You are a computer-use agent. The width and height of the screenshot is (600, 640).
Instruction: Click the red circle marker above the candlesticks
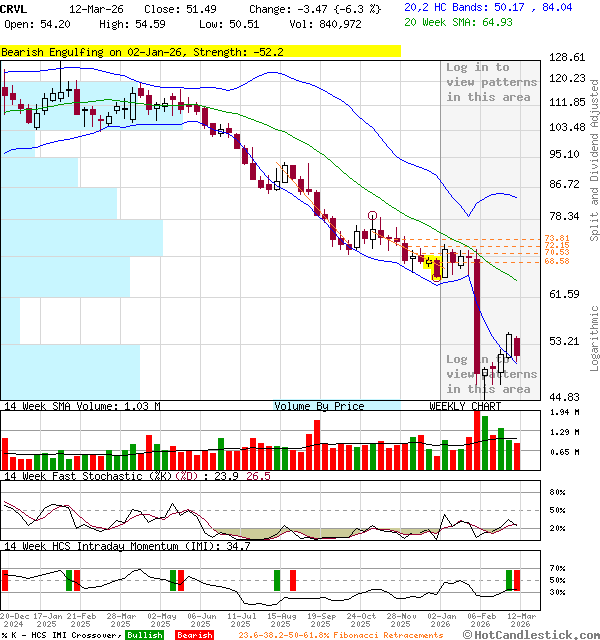(x=373, y=216)
